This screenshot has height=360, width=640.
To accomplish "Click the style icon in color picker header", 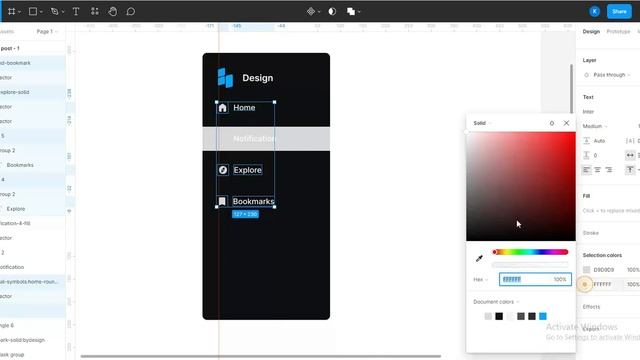I will tap(552, 123).
